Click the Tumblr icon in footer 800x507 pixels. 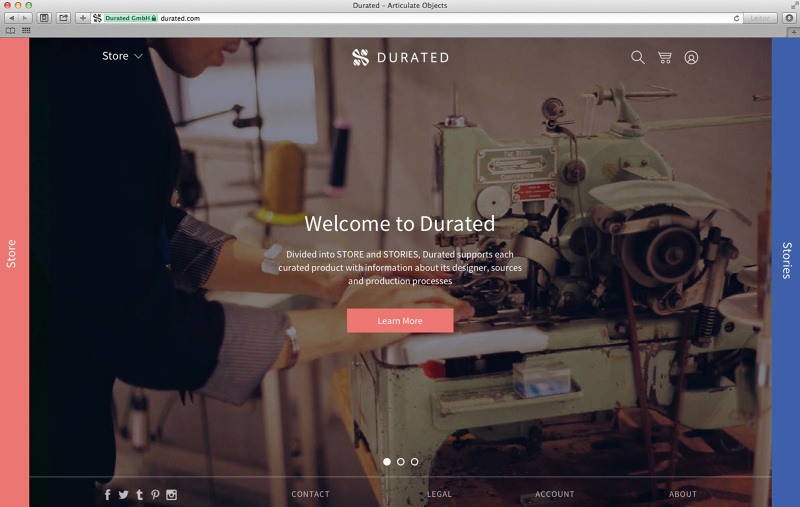click(x=139, y=494)
